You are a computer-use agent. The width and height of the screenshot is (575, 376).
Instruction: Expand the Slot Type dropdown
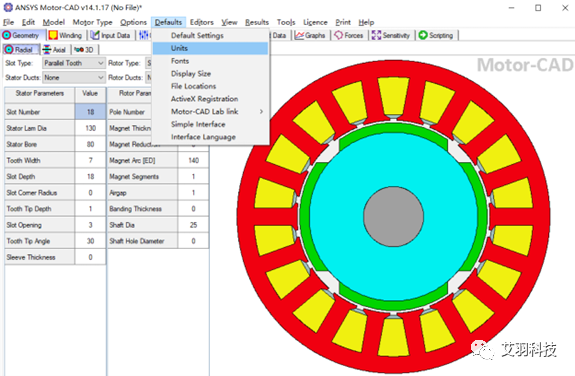point(100,63)
